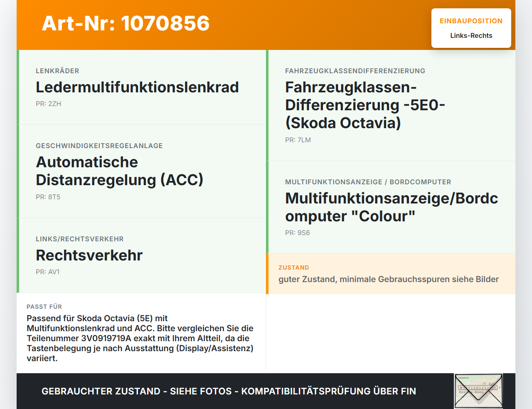Click Multifunktionsanzeige/Bordcomputer "Colour" heading
The height and width of the screenshot is (409, 532).
point(392,207)
